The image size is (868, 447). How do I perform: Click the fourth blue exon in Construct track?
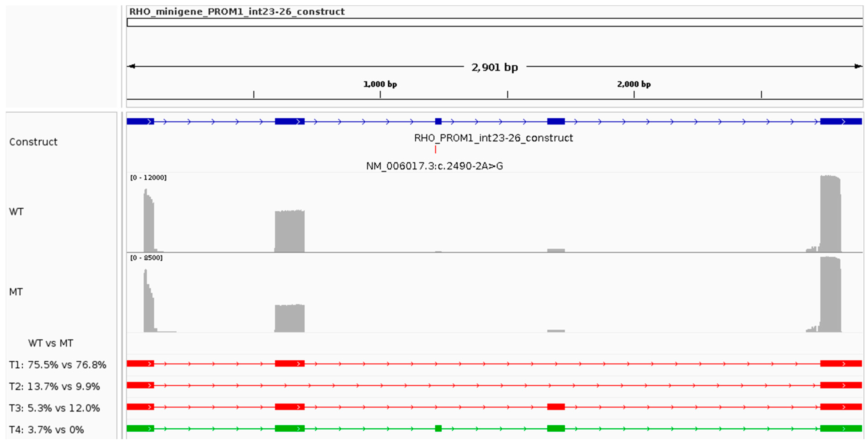tap(556, 121)
